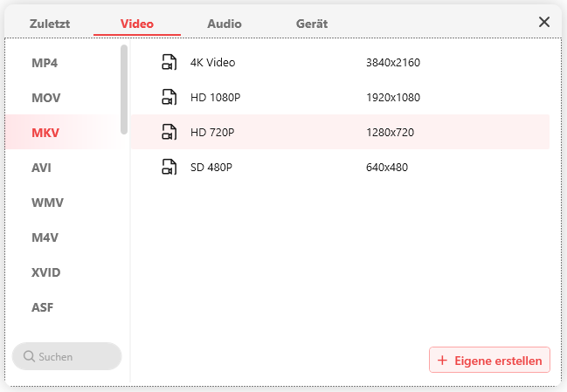Click the video file icon beside HD 720P

click(169, 132)
